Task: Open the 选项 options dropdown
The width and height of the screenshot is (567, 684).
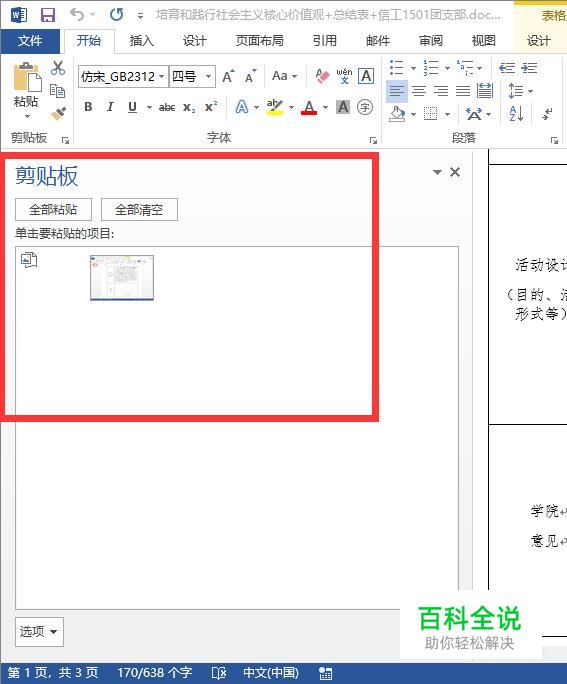Action: 39,631
